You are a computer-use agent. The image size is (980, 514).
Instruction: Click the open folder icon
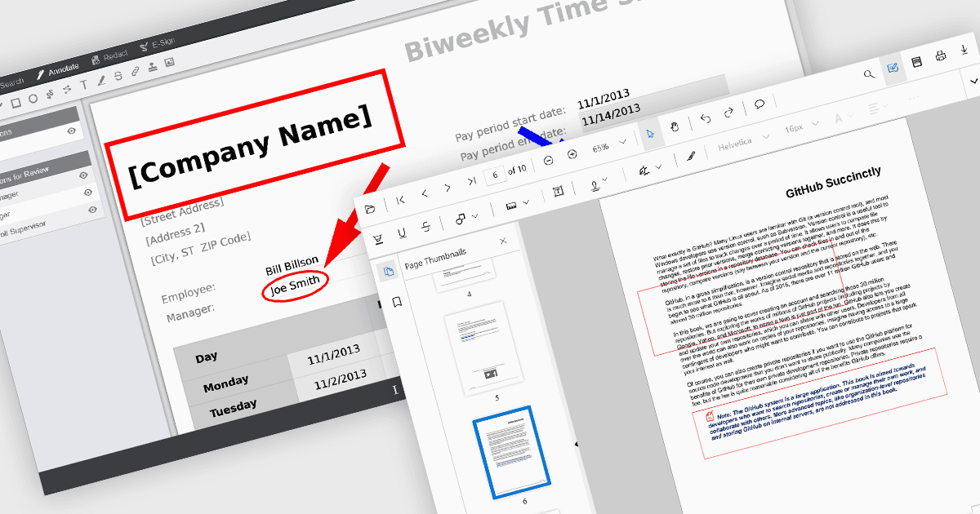[370, 210]
